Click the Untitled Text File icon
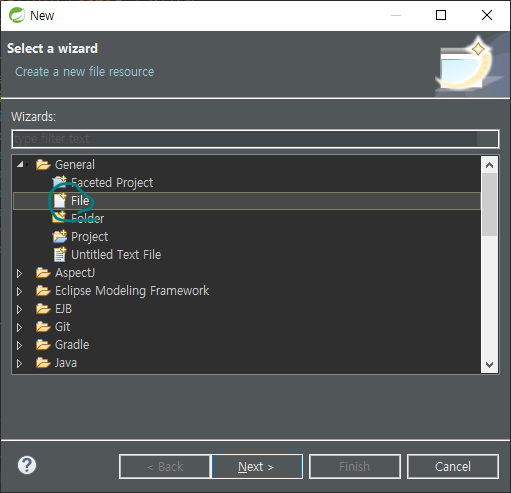 (x=60, y=254)
